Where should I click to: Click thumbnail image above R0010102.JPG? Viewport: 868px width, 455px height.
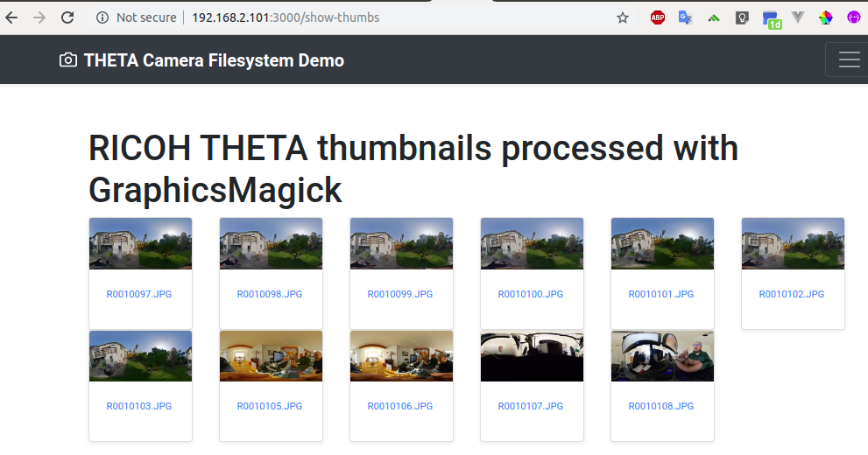[794, 244]
